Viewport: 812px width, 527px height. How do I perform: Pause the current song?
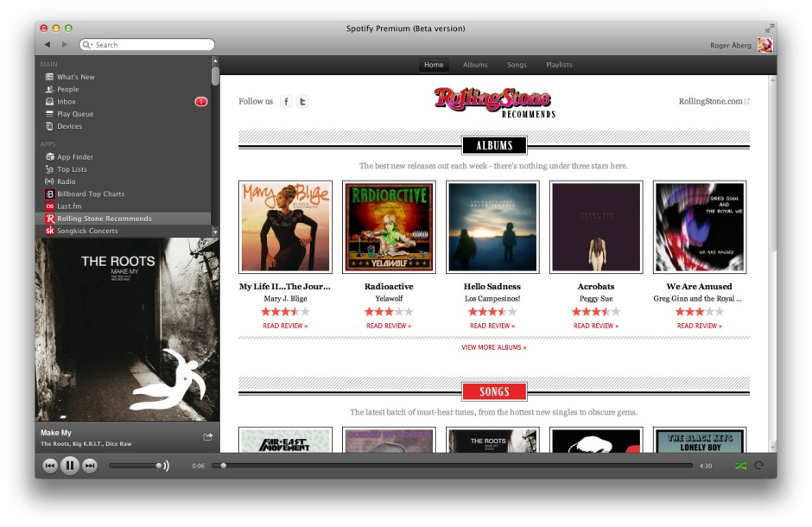(70, 466)
